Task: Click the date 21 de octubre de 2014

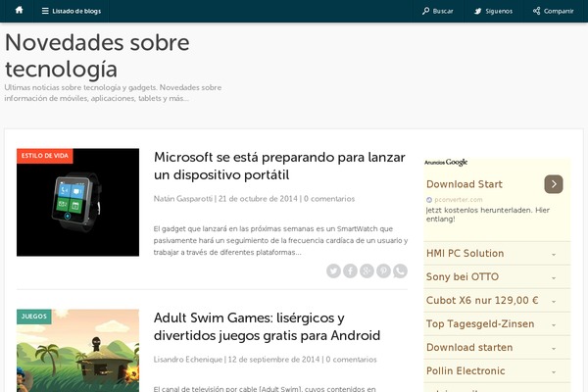Action: click(x=258, y=198)
